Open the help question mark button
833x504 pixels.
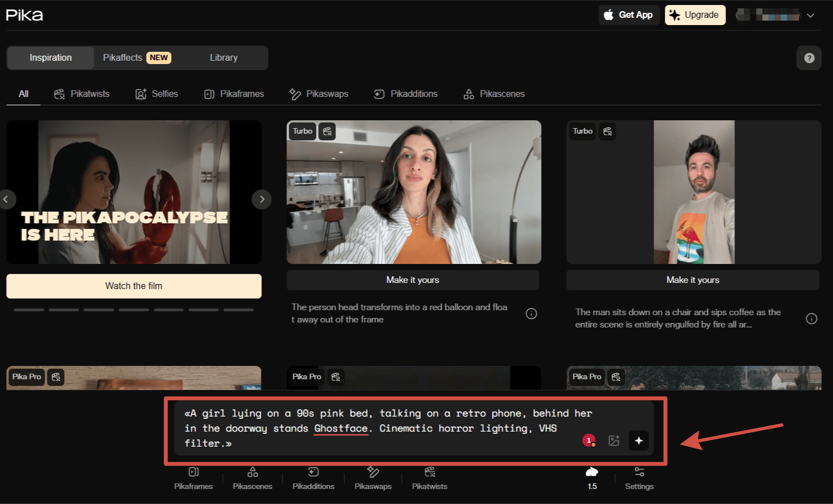click(809, 58)
